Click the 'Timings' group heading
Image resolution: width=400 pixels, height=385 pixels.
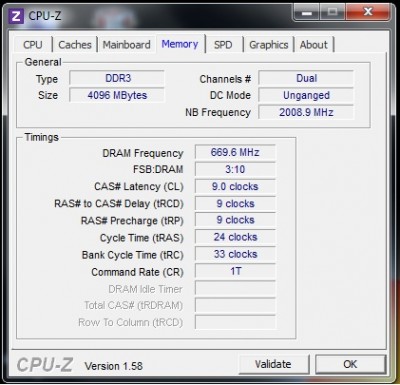click(x=41, y=137)
